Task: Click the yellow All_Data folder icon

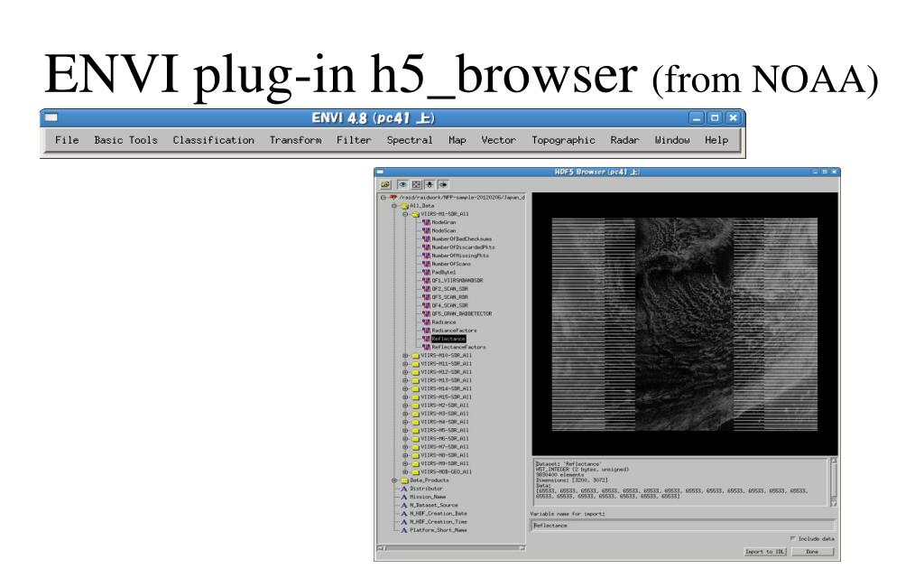Action: [405, 206]
